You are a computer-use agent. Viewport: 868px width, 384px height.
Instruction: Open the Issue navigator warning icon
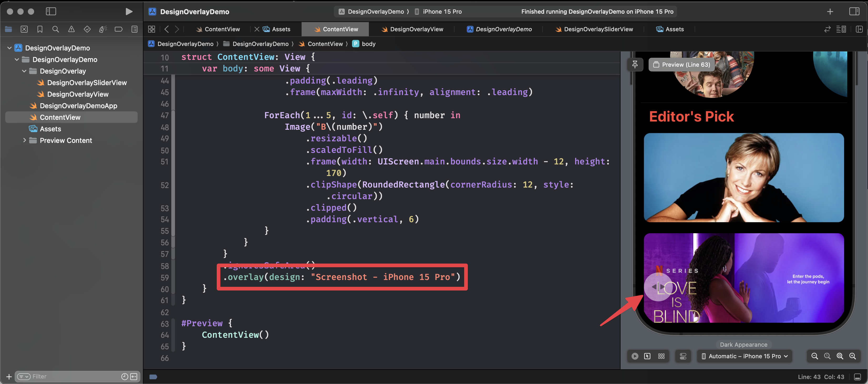pyautogui.click(x=71, y=29)
